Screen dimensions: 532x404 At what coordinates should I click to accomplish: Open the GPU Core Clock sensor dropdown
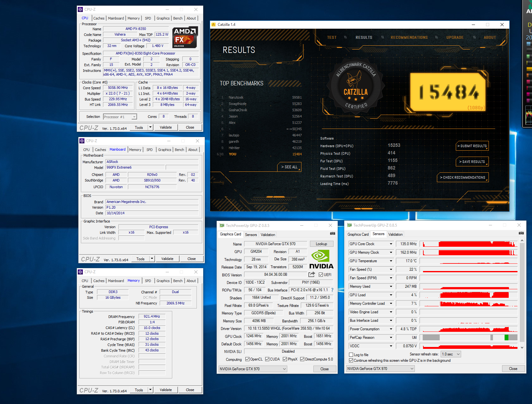click(x=391, y=244)
